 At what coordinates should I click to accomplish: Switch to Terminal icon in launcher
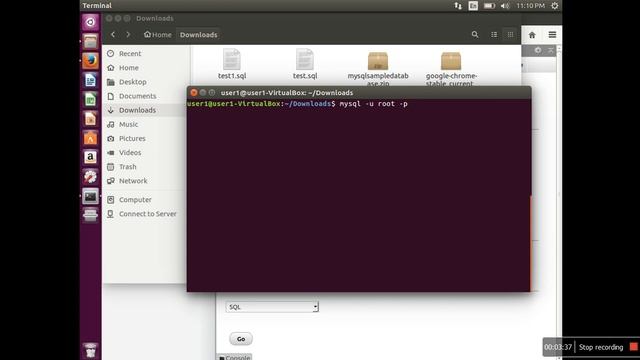click(90, 196)
